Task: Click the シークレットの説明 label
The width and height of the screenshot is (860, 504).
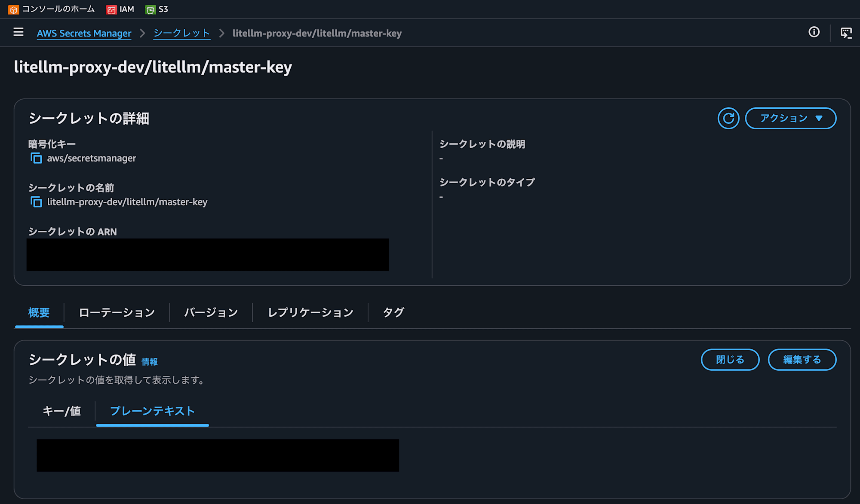Action: point(482,144)
